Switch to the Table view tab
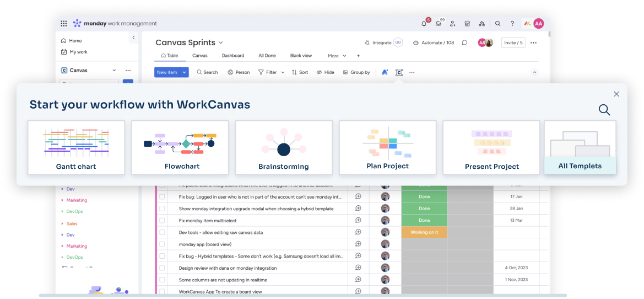 click(170, 56)
